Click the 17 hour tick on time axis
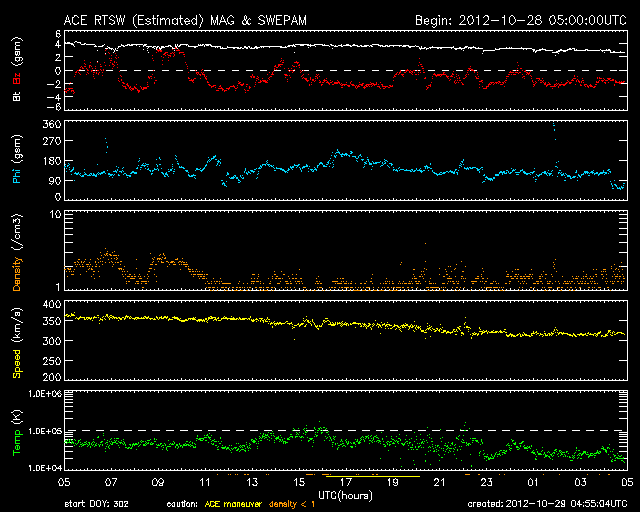 pos(345,482)
